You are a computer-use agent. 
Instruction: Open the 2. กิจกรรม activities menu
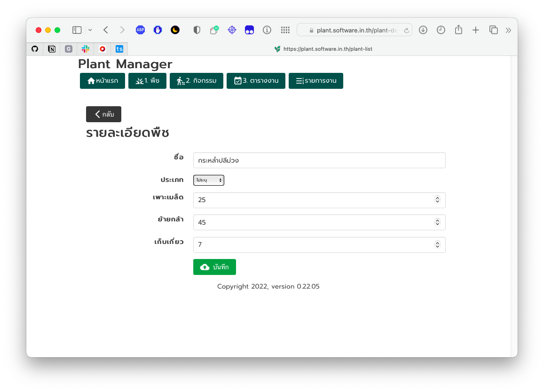(196, 81)
